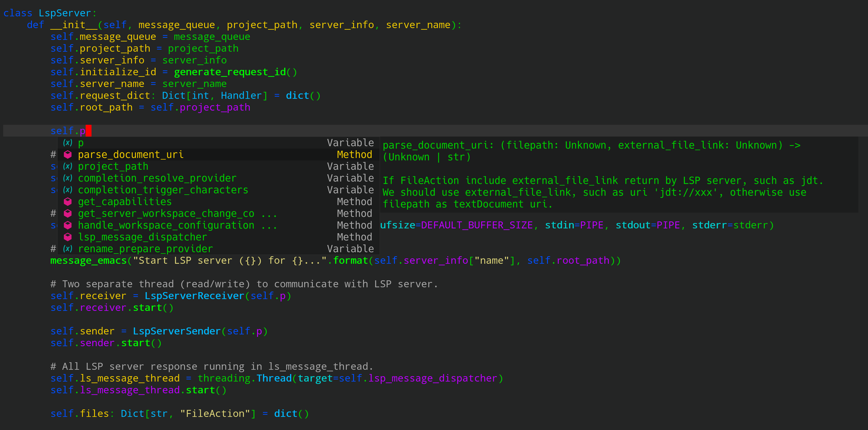Click the variable icon beside rename_prepare_provider
868x430 pixels.
point(68,249)
